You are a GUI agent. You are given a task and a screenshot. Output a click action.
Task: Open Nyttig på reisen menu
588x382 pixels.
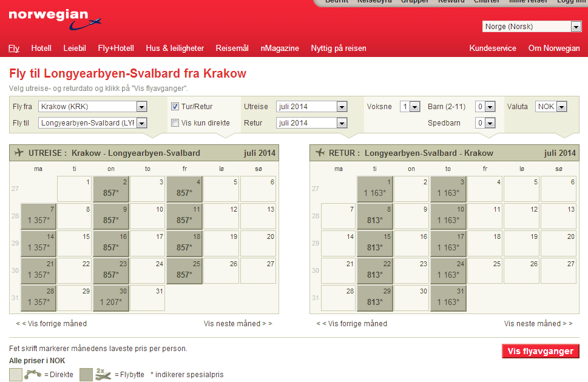pos(339,48)
